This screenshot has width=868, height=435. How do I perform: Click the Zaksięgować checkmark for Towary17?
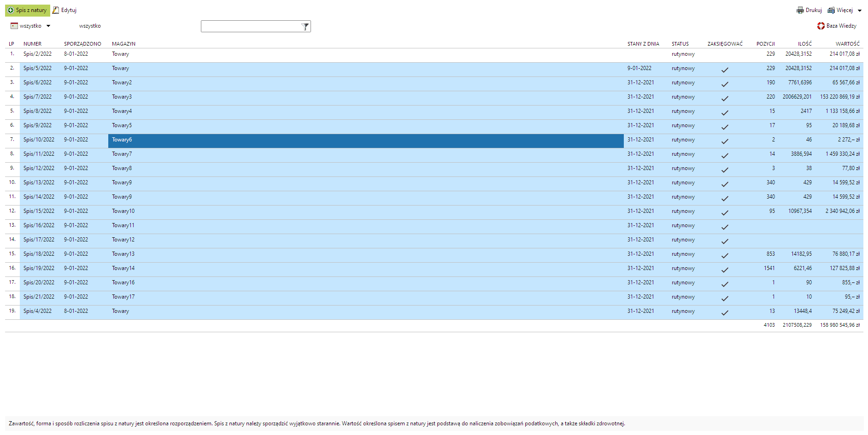(x=725, y=299)
